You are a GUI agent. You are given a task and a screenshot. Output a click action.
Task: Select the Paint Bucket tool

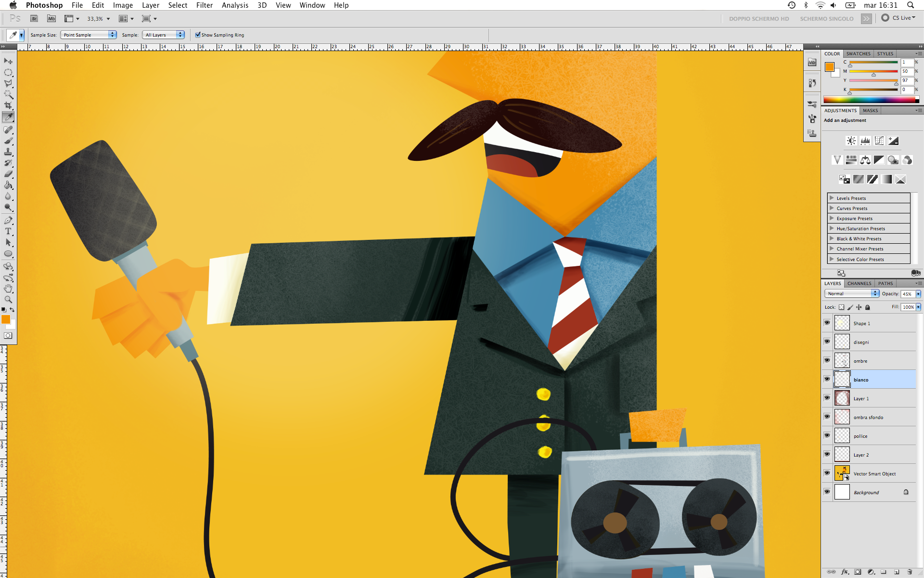tap(8, 185)
